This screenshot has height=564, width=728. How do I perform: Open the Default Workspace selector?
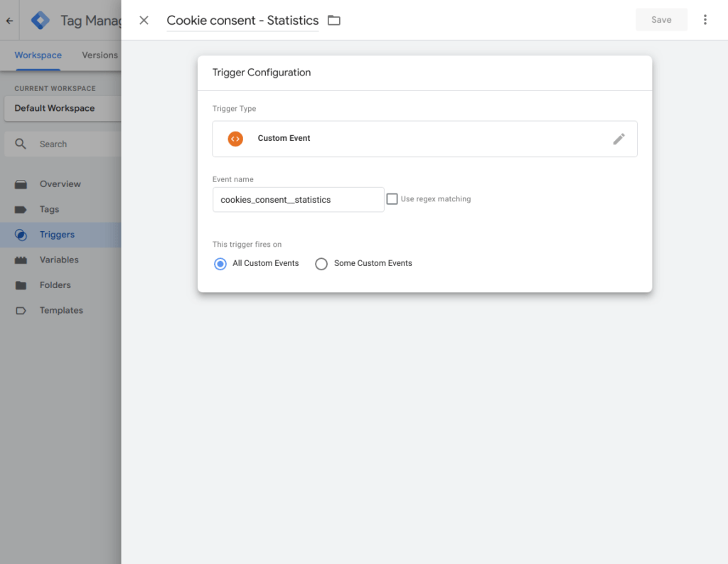pyautogui.click(x=60, y=108)
